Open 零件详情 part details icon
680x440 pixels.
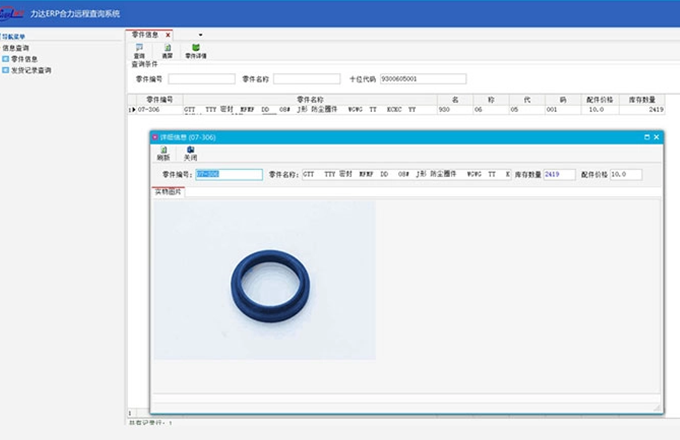pyautogui.click(x=196, y=51)
